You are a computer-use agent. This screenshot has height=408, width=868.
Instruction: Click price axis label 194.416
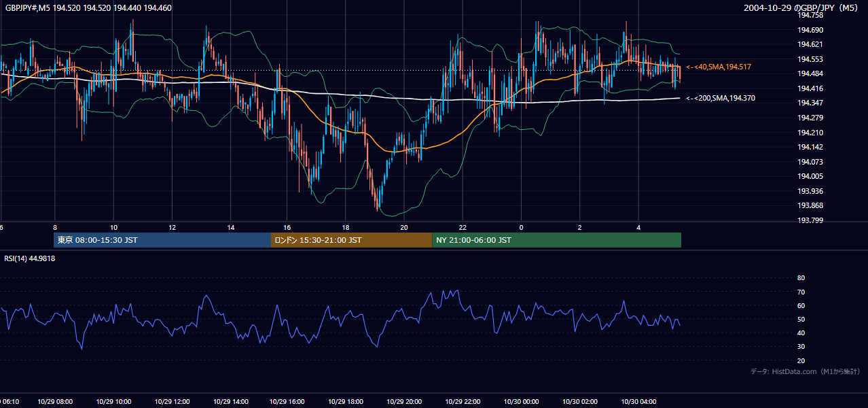click(810, 88)
